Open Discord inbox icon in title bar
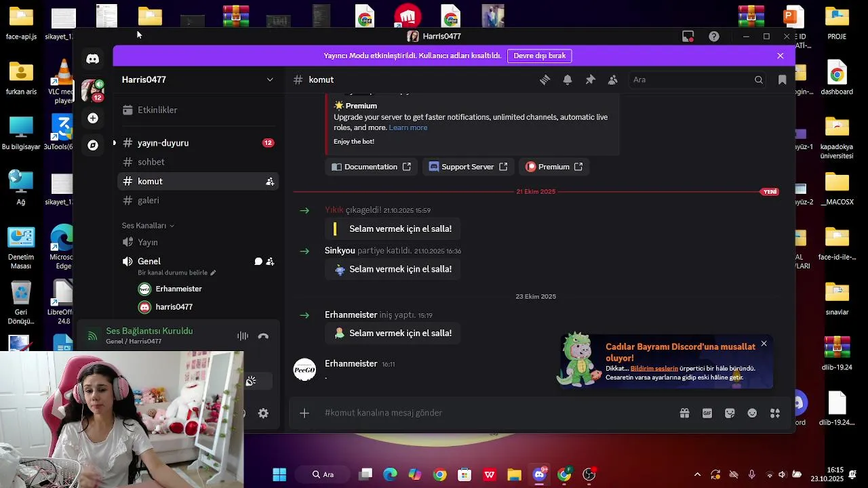This screenshot has width=868, height=488. (x=688, y=37)
